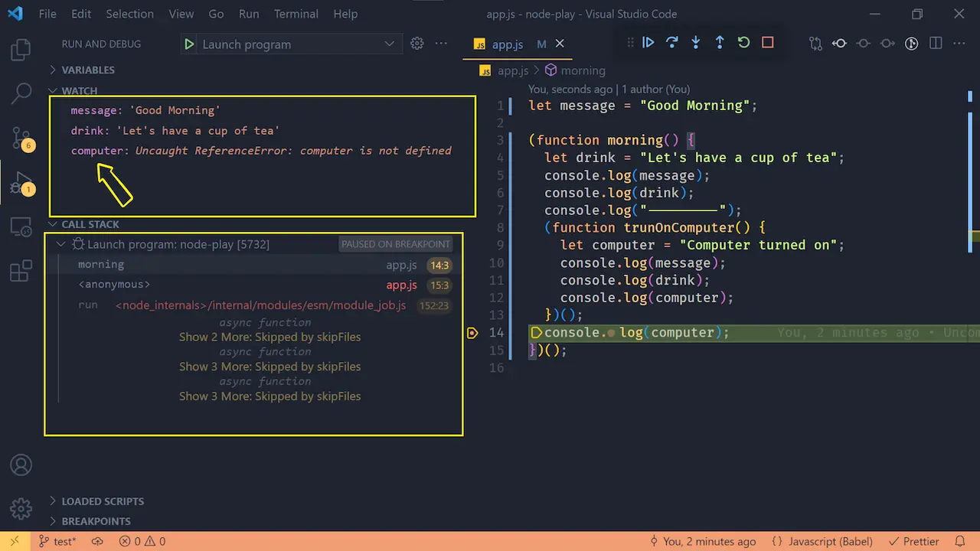The width and height of the screenshot is (980, 551).
Task: Split the editor right
Action: [x=936, y=44]
